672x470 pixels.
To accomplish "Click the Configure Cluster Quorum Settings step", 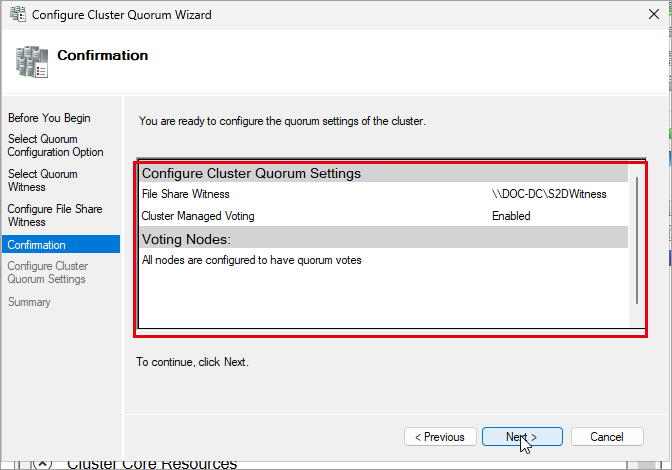I will 48,272.
